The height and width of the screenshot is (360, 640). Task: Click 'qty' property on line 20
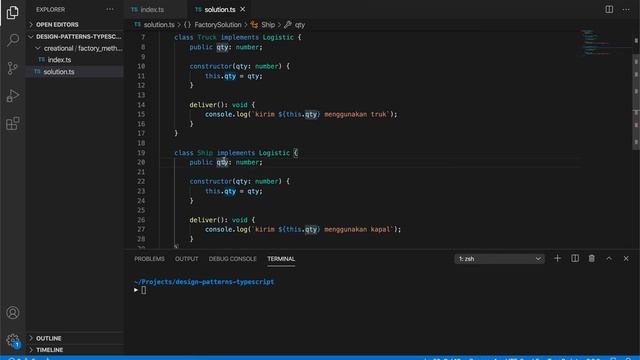(222, 162)
